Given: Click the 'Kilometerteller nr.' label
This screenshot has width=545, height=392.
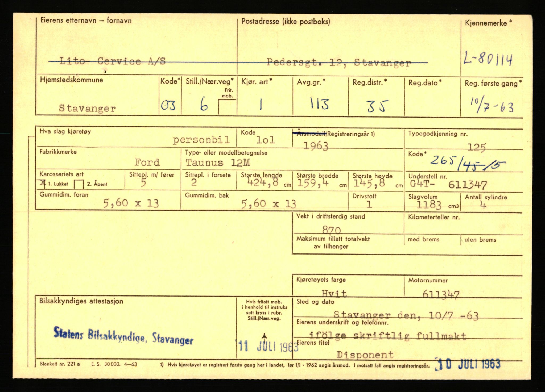Looking at the screenshot, I should coord(434,217).
